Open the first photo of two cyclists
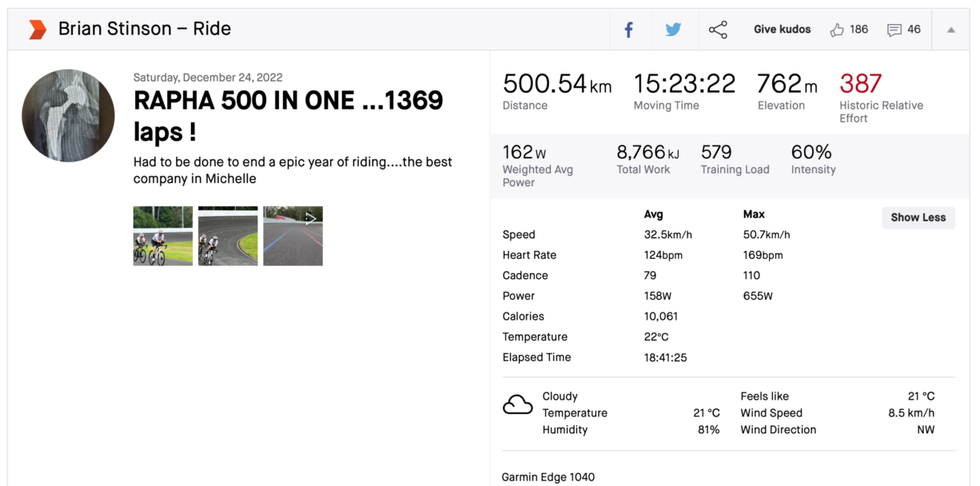 pyautogui.click(x=162, y=236)
